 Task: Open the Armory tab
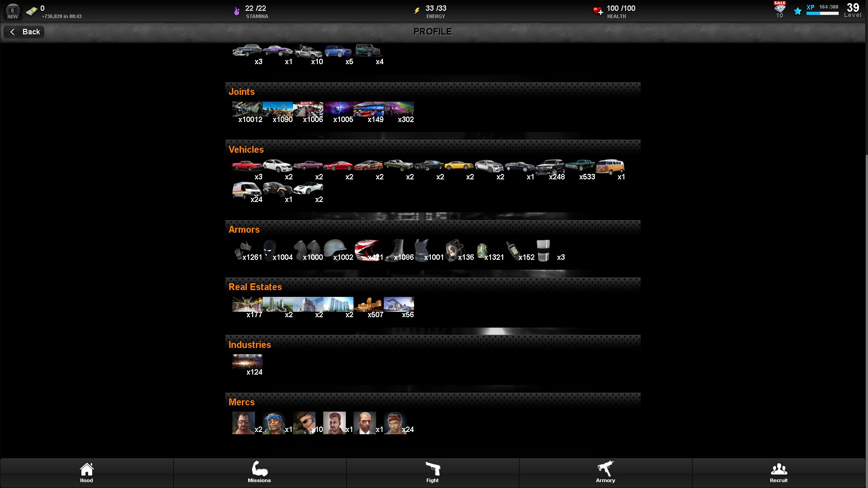pos(605,473)
